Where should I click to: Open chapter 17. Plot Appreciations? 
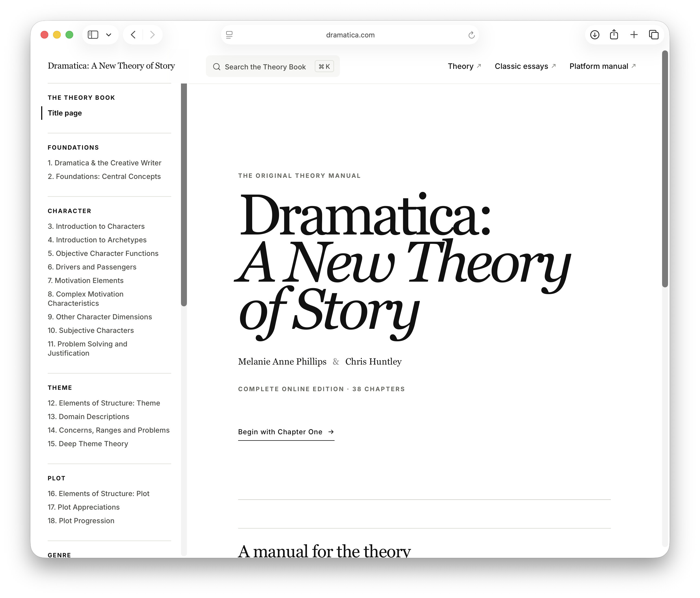tap(83, 507)
